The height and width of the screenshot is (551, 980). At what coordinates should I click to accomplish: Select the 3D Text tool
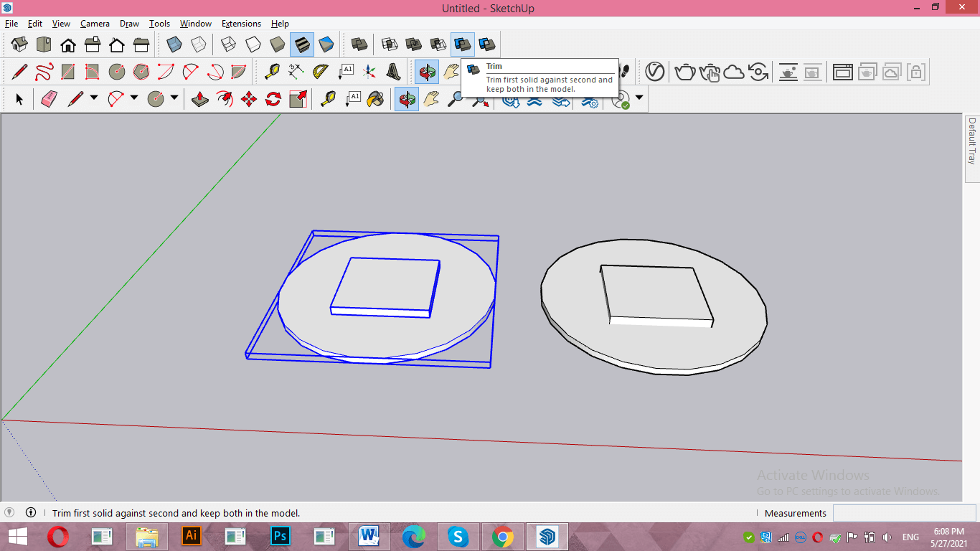pos(393,72)
